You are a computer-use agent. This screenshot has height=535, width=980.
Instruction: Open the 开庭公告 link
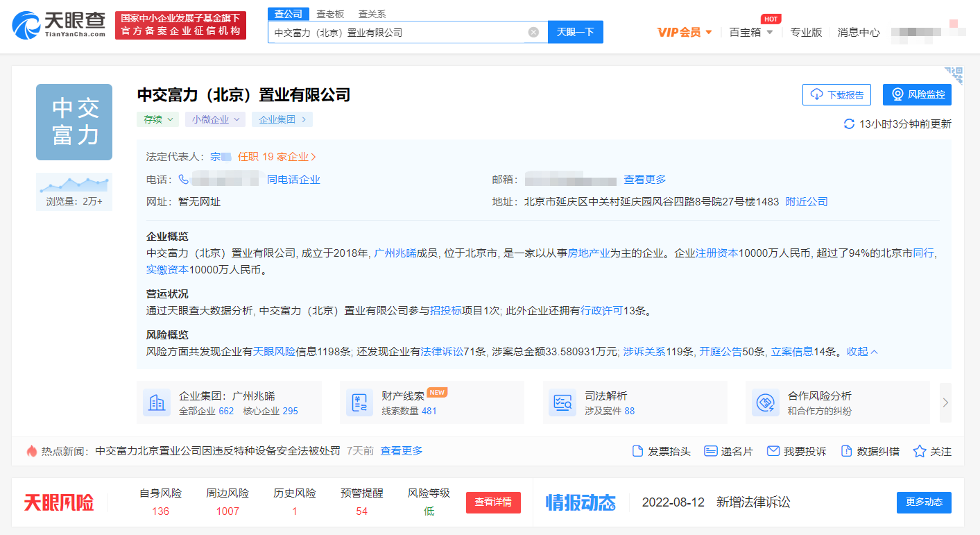pyautogui.click(x=721, y=351)
